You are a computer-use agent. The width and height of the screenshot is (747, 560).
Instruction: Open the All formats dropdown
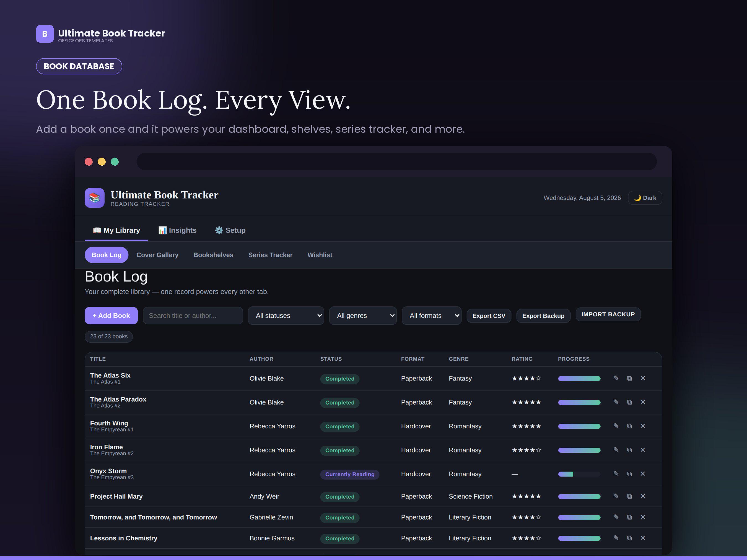432,316
